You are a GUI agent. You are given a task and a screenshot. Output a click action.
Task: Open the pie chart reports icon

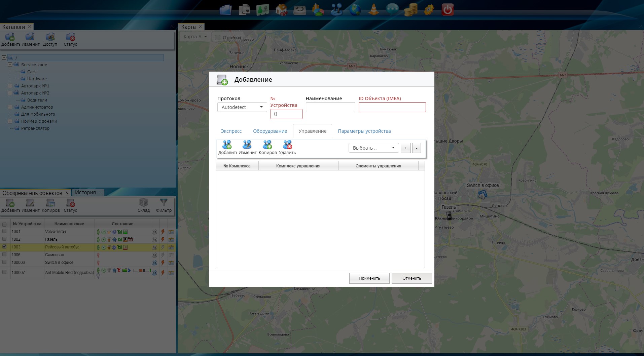point(318,10)
